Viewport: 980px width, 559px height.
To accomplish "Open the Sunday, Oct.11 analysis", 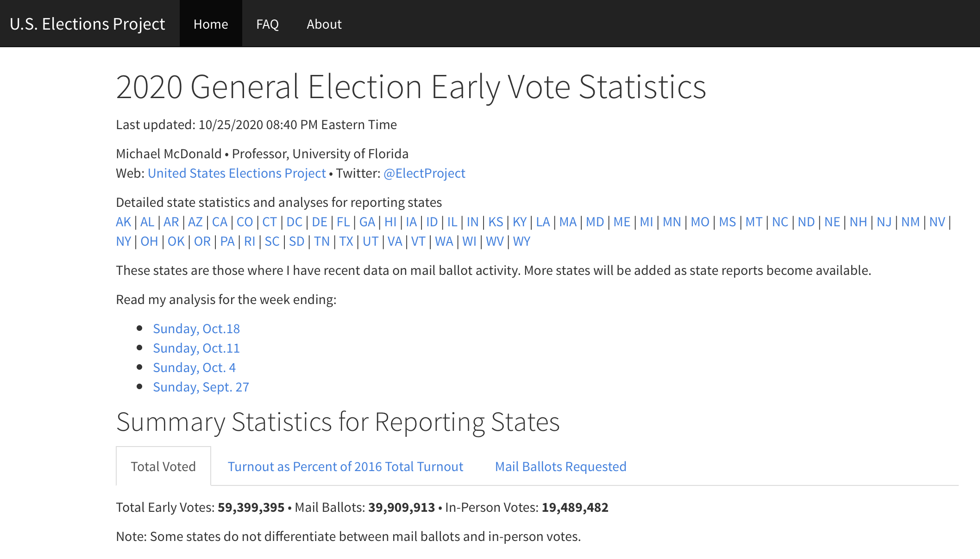I will tap(196, 348).
